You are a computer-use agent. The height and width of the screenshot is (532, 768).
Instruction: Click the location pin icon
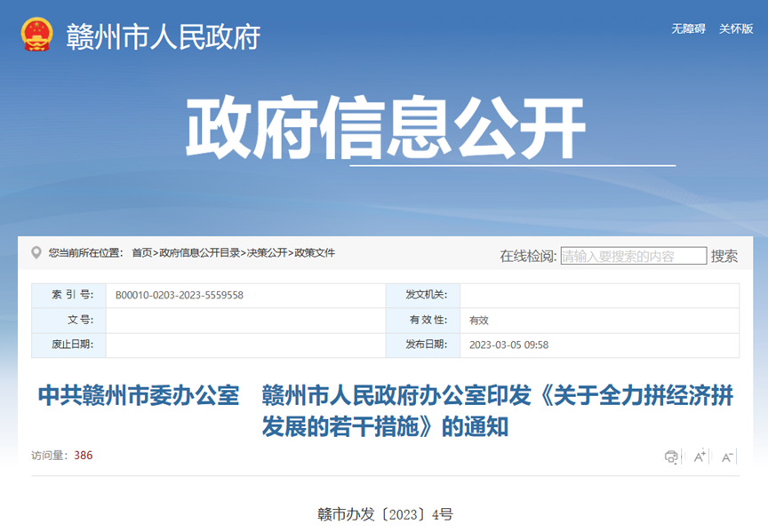click(36, 253)
